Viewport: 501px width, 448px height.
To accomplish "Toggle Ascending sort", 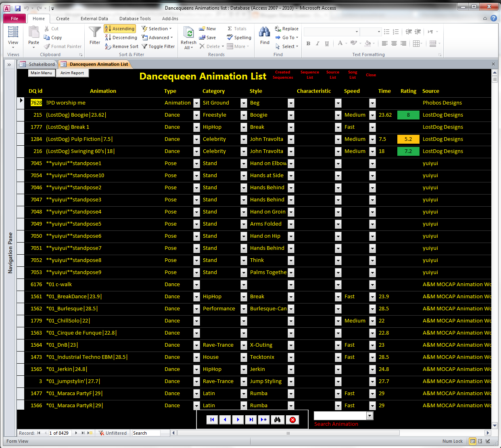I will [x=120, y=29].
